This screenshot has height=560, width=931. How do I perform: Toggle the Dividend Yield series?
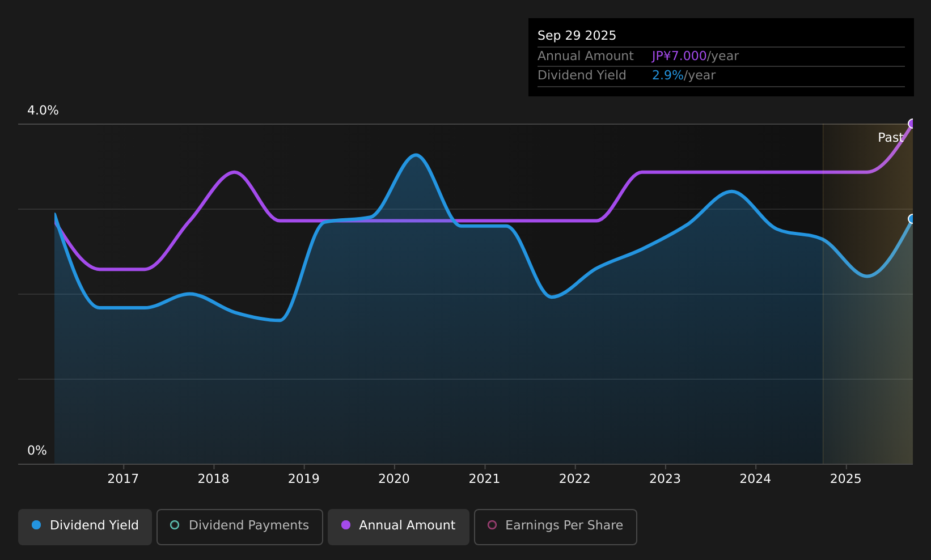(85, 527)
